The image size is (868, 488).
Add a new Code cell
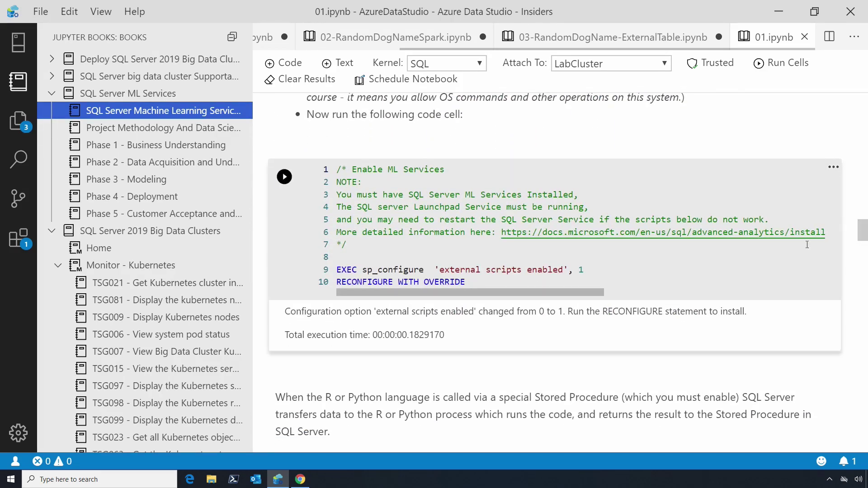[x=283, y=63]
